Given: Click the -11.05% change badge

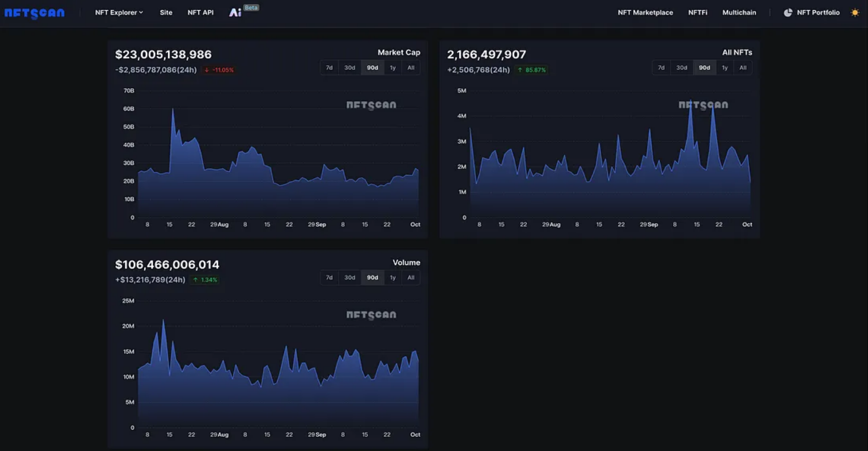Looking at the screenshot, I should coord(219,70).
